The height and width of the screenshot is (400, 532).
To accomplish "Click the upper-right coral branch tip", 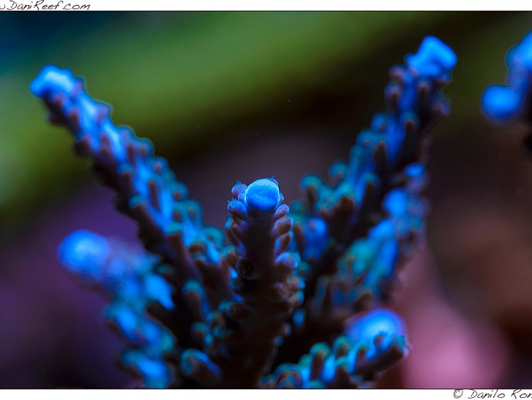I will click(x=432, y=55).
